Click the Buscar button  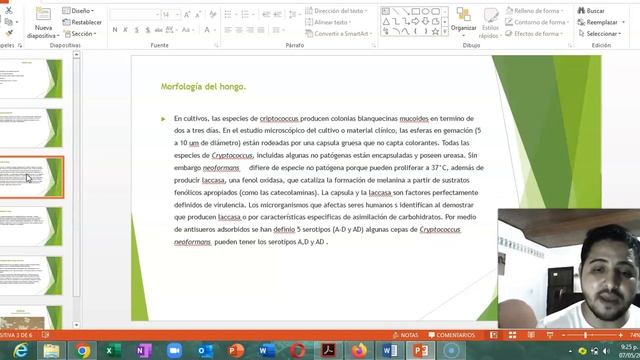coord(591,11)
